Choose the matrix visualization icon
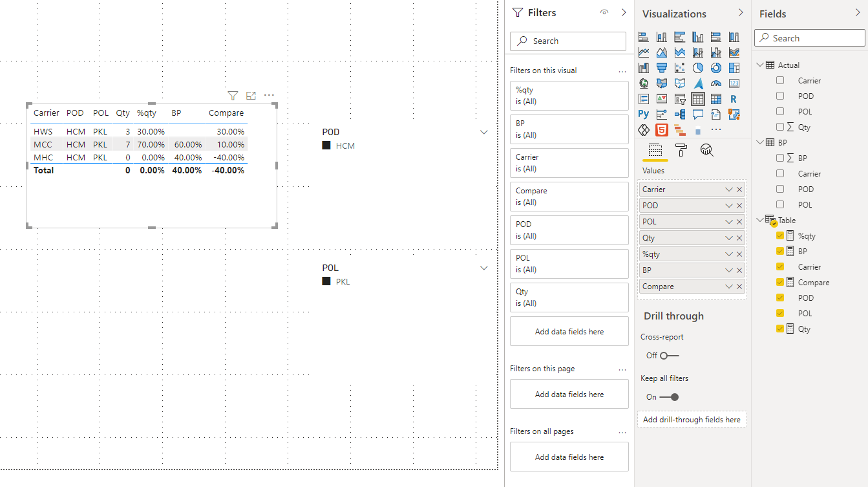Viewport: 868px width, 487px height. (x=715, y=99)
